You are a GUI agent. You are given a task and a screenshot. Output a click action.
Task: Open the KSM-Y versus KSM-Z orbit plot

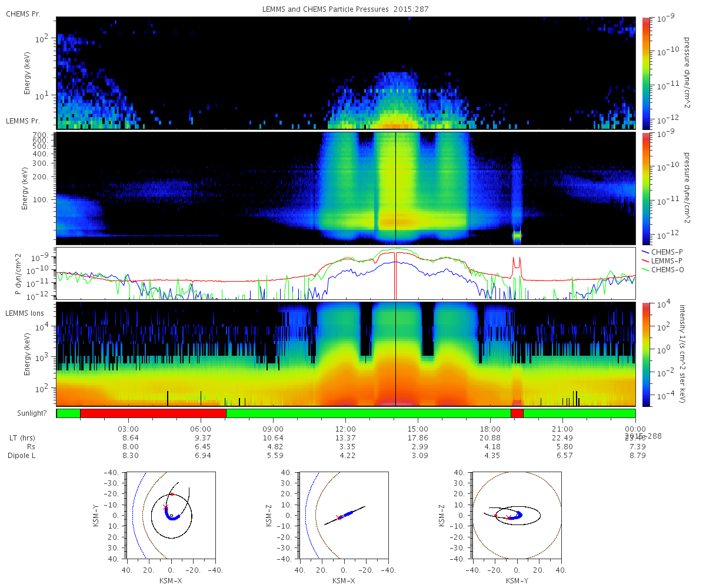coord(518,515)
